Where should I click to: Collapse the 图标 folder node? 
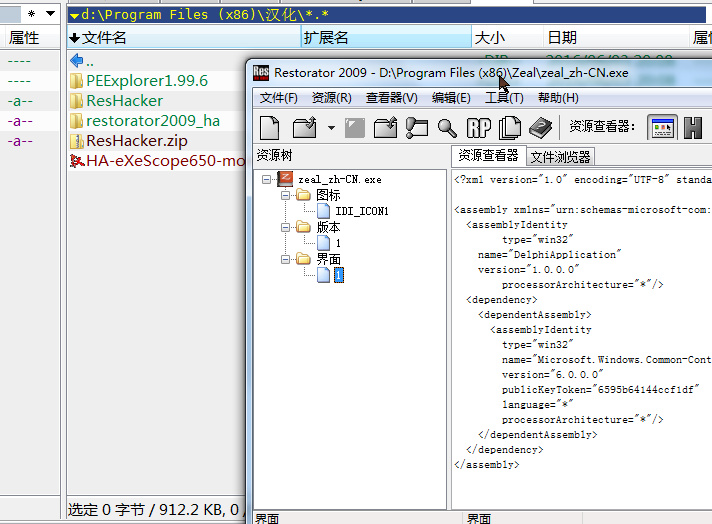(x=285, y=195)
